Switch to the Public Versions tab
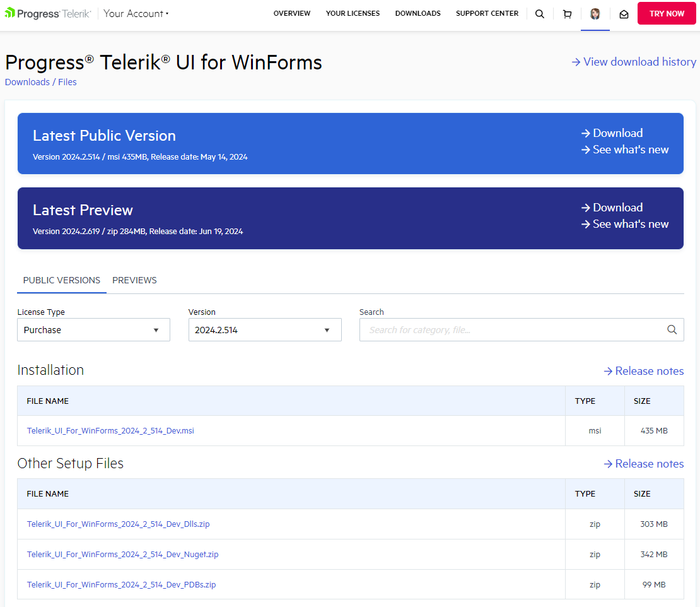Image resolution: width=700 pixels, height=607 pixels. click(x=62, y=281)
